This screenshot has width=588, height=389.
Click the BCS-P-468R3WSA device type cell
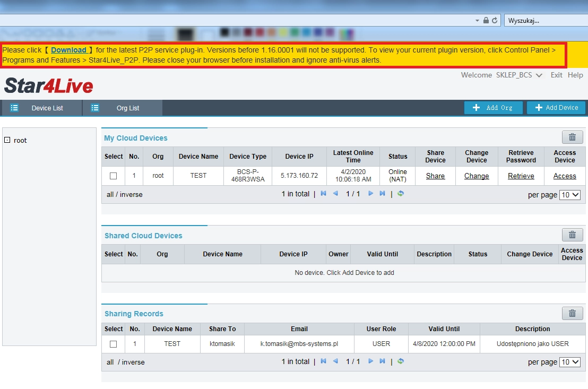click(248, 176)
